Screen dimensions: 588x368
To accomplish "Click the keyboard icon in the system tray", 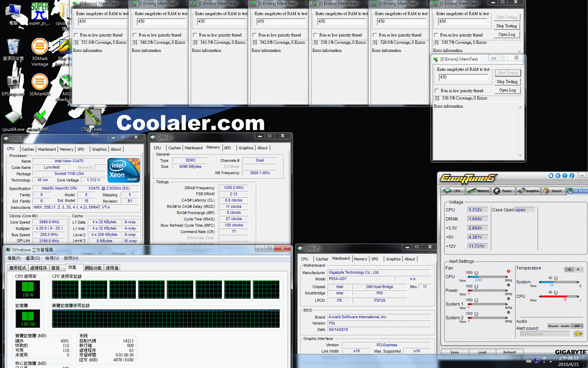I will (x=529, y=361).
